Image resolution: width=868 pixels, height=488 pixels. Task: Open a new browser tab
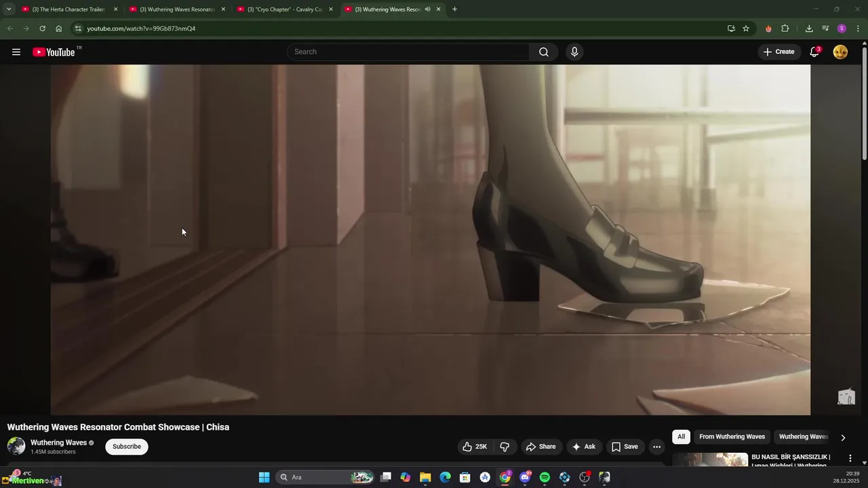tap(454, 9)
